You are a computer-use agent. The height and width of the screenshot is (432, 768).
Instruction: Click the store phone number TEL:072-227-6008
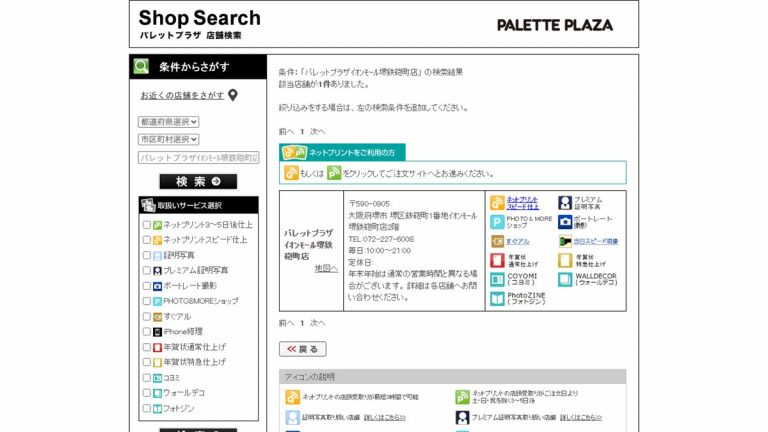click(381, 239)
